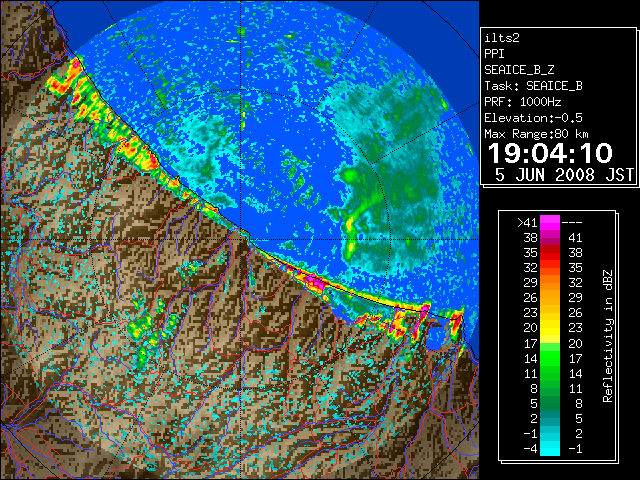Click the date 5 JUN 2008 JST
Screen dimensions: 640x480
[564, 175]
